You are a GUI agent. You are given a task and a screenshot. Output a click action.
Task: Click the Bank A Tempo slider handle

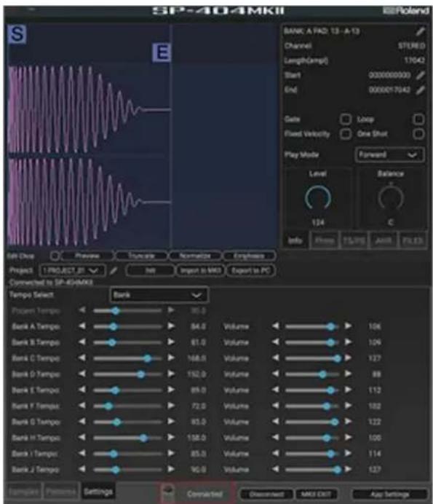(113, 326)
